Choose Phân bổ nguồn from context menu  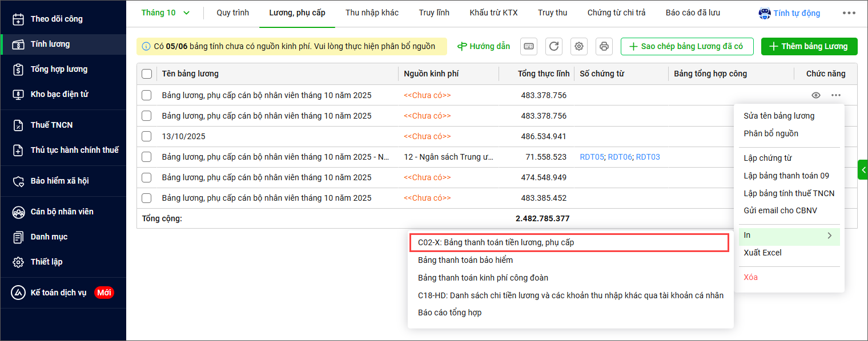(770, 133)
